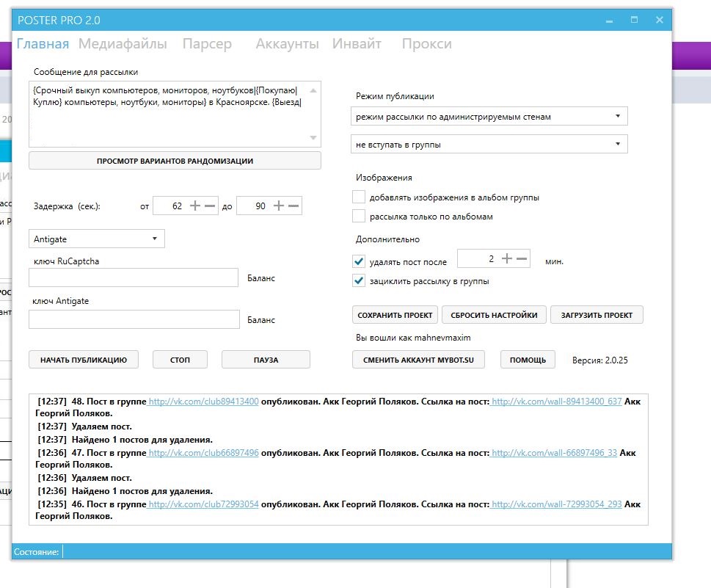Click the Стоп button
The height and width of the screenshot is (588, 711).
[180, 360]
